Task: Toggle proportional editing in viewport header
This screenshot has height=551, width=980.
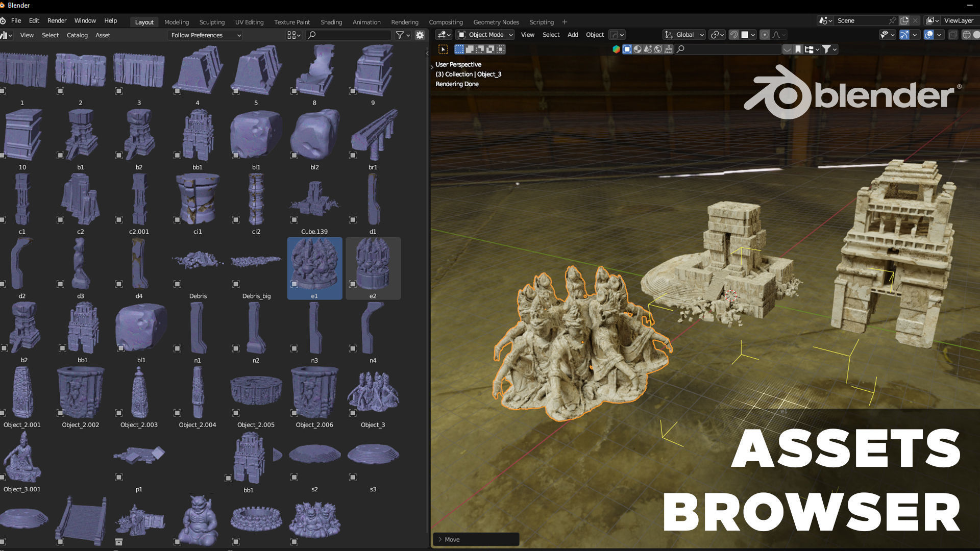Action: tap(765, 35)
